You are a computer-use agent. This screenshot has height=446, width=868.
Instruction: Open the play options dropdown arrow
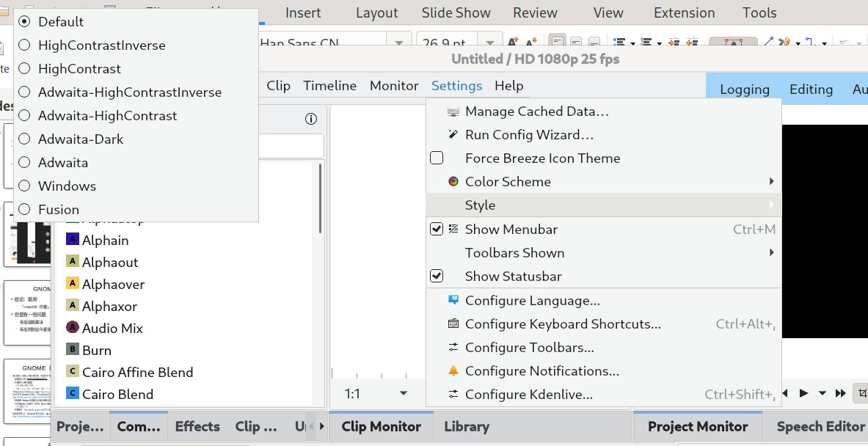pyautogui.click(x=822, y=393)
